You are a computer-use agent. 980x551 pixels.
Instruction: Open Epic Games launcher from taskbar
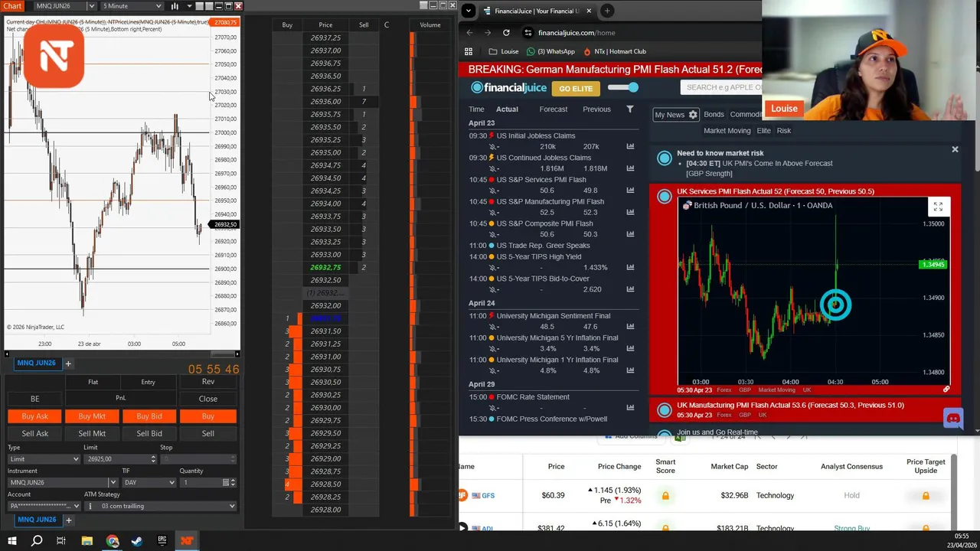pos(162,541)
